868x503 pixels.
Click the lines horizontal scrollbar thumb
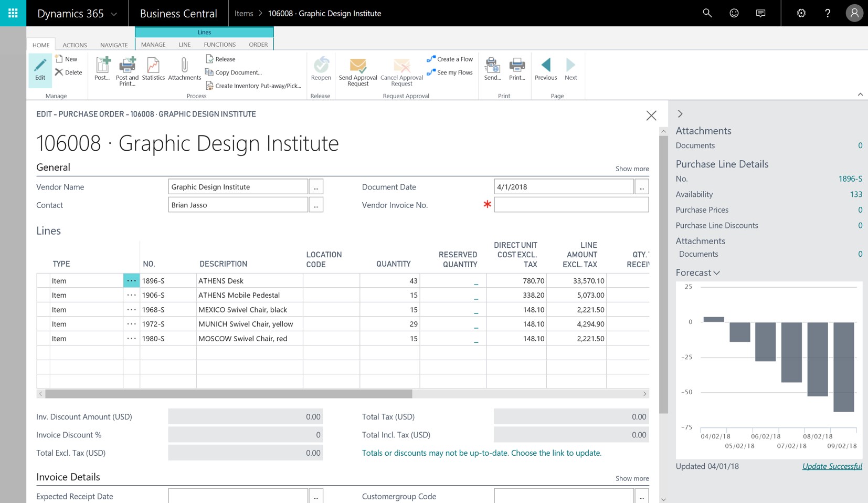(228, 394)
